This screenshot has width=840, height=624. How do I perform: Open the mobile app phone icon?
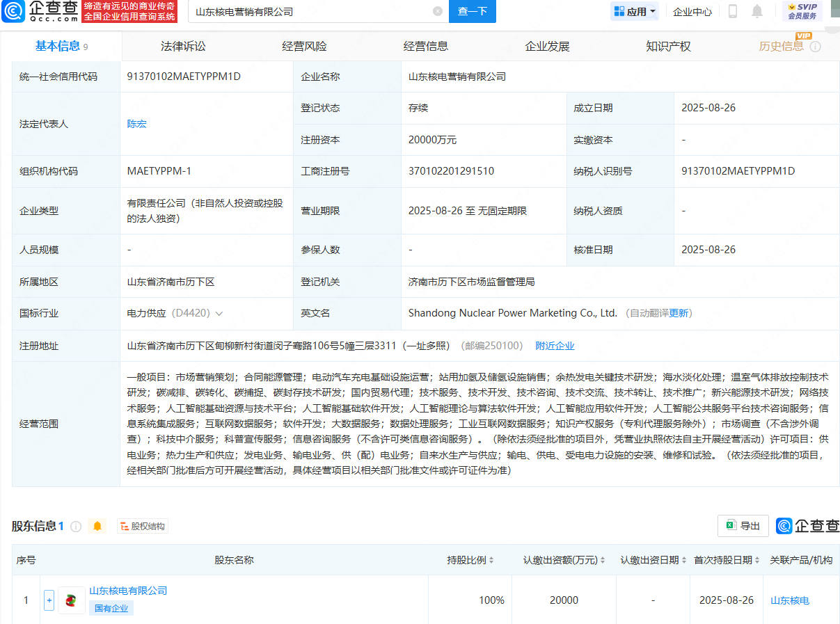click(x=733, y=11)
